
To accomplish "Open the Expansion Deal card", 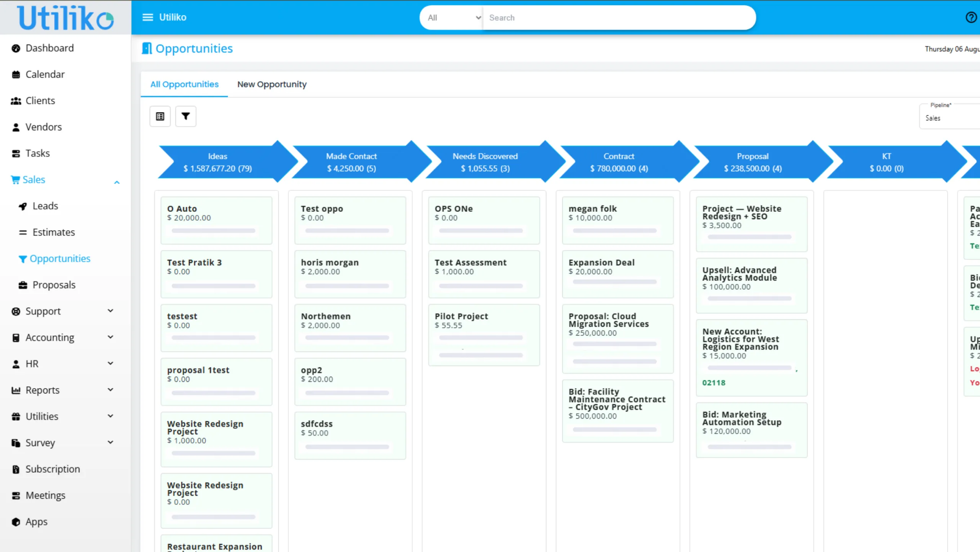I will [x=618, y=274].
